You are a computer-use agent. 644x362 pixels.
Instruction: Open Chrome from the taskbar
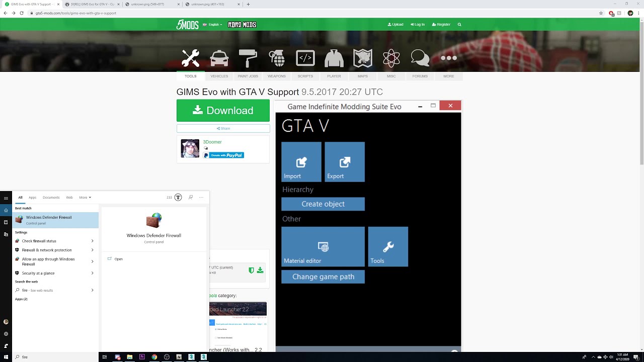pos(154,357)
